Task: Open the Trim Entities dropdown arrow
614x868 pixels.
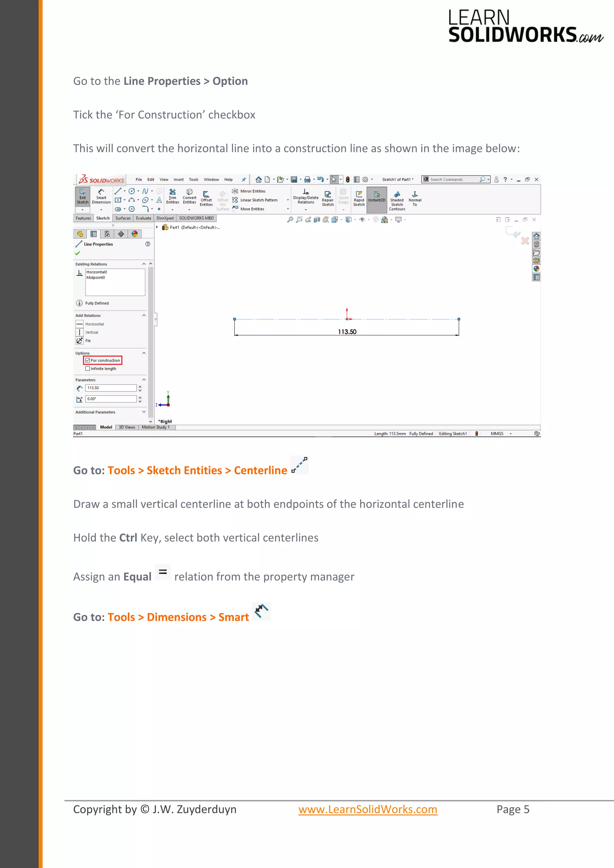Action: point(172,210)
